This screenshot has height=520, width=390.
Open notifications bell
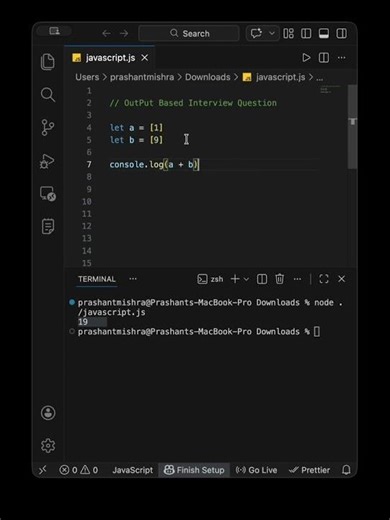click(x=346, y=470)
